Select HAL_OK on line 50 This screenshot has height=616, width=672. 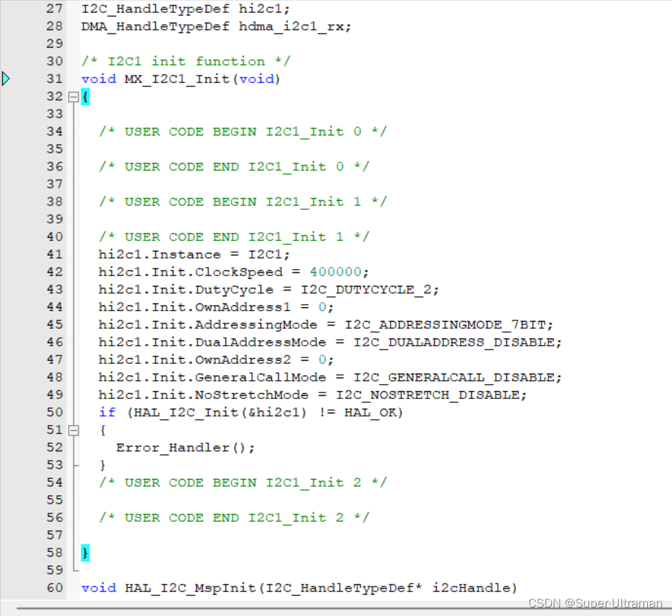tap(369, 412)
